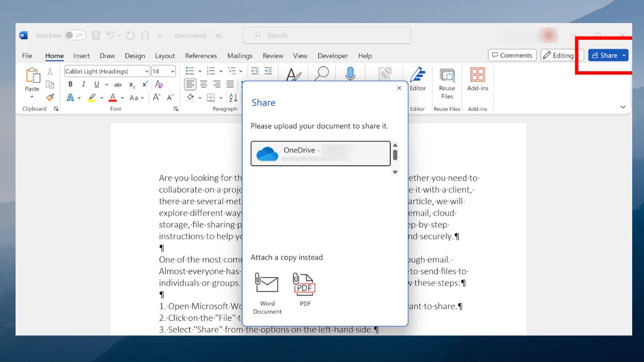Attach a copy as a PDF
The image size is (644, 362).
(305, 290)
